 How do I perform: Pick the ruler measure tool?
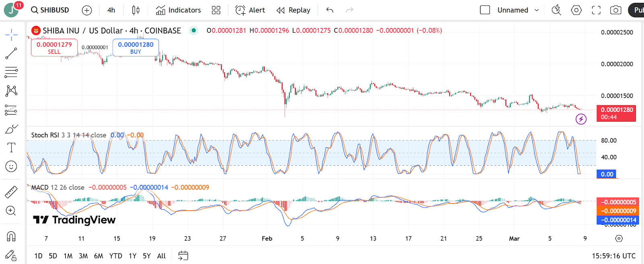(x=11, y=192)
